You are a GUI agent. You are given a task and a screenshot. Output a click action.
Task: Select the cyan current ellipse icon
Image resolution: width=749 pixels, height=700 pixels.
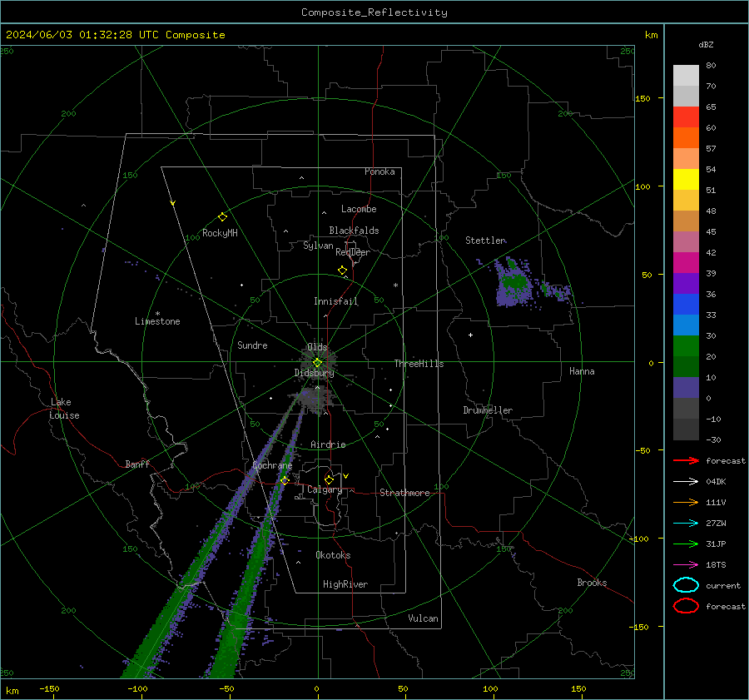point(686,585)
